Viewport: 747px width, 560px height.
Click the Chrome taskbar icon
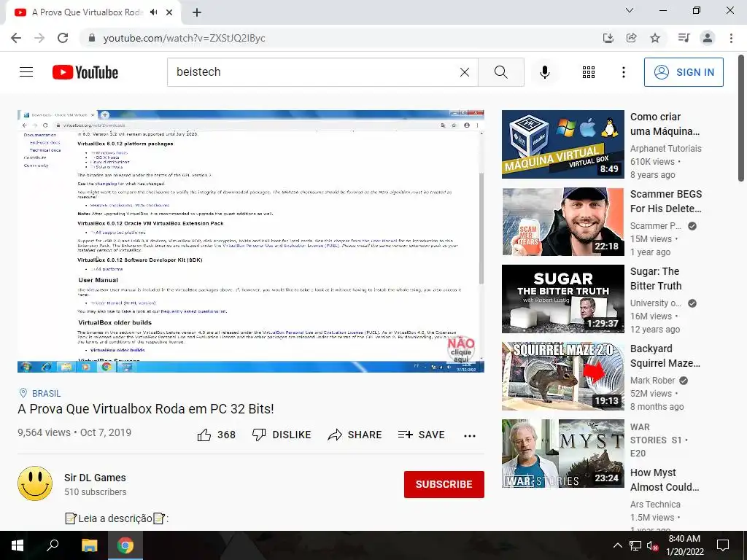click(x=125, y=545)
